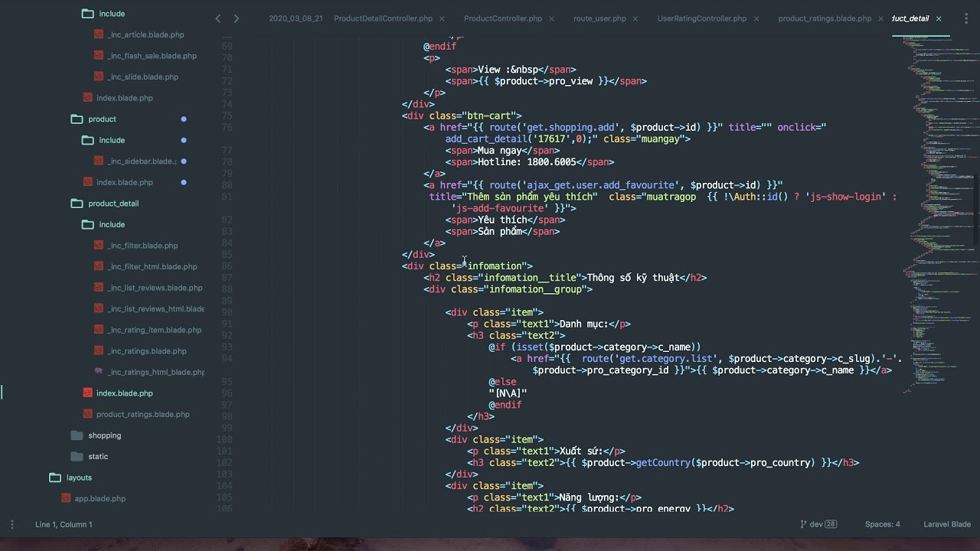
Task: Click the file icon of _inc_slide.blade.php
Action: click(99, 77)
